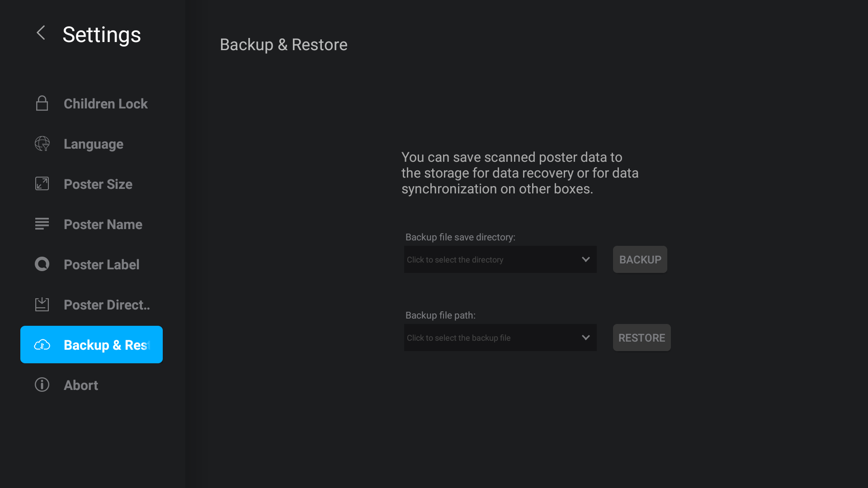Screen dimensions: 868x488
Task: Click the Poster Name lines icon
Action: 42,224
